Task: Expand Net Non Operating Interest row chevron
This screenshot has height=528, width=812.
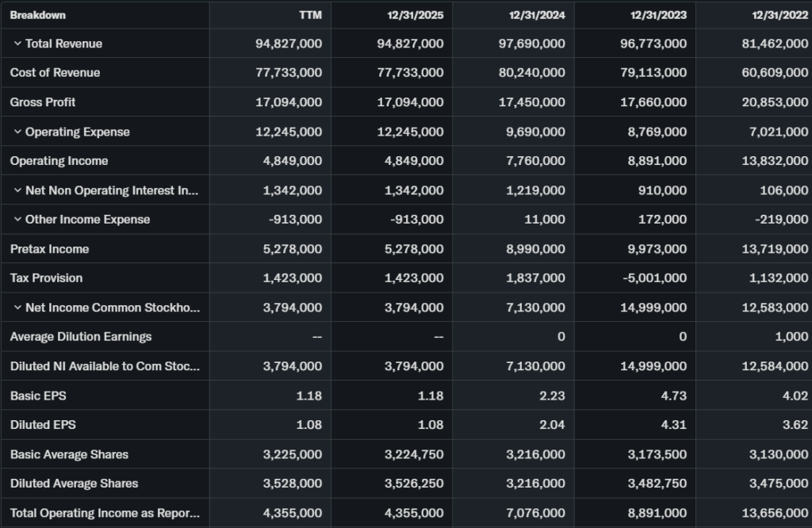Action: click(x=17, y=190)
